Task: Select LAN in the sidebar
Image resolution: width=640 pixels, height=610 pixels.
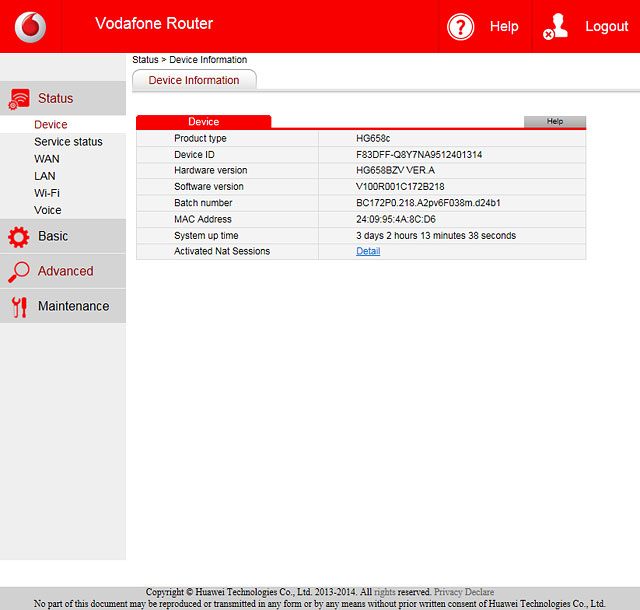Action: [44, 176]
